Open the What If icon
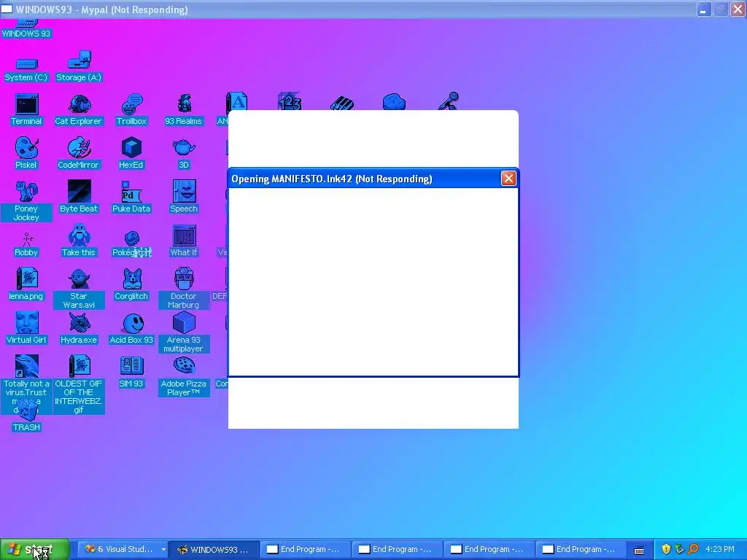Viewport: 747px width, 560px height. pyautogui.click(x=183, y=241)
